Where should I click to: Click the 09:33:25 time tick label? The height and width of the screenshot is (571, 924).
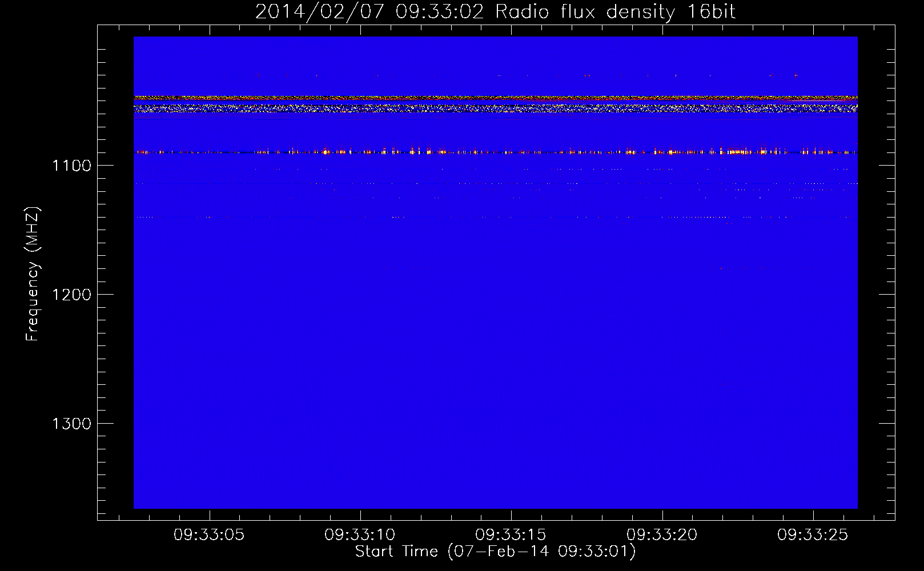(813, 535)
